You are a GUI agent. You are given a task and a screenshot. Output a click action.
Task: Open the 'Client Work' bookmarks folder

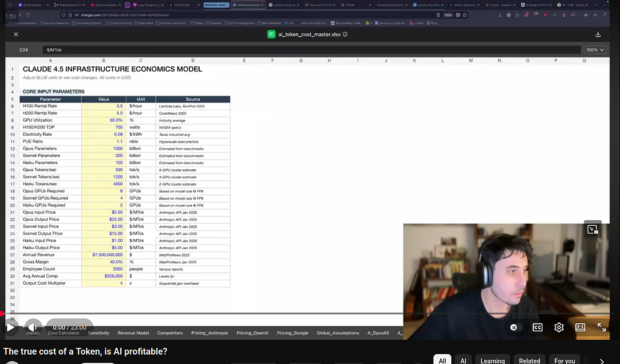(144, 23)
